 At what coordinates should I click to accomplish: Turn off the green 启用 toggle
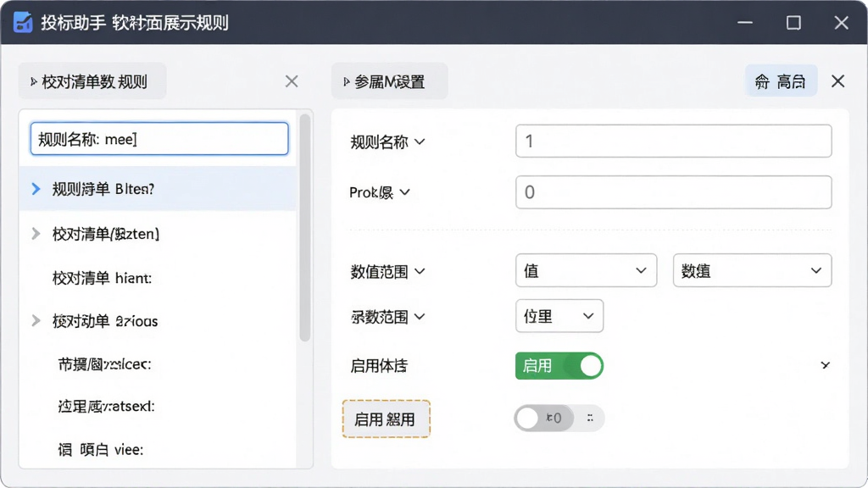(x=559, y=366)
